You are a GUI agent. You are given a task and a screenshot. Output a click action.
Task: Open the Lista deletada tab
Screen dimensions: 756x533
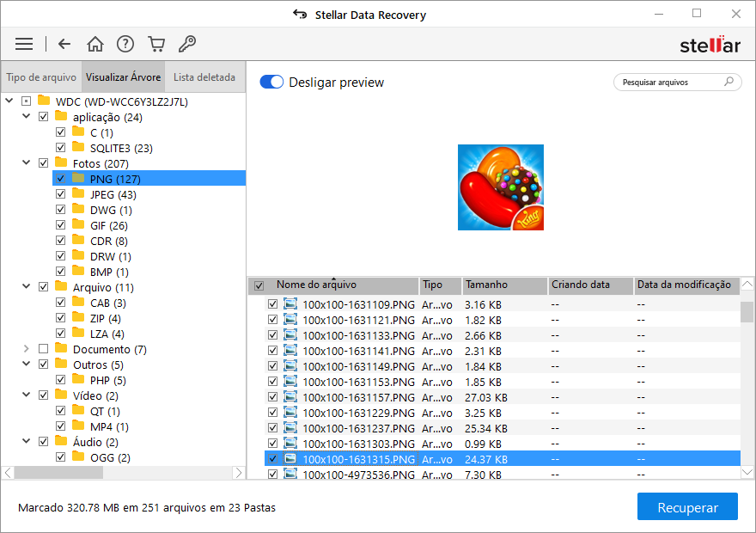204,77
